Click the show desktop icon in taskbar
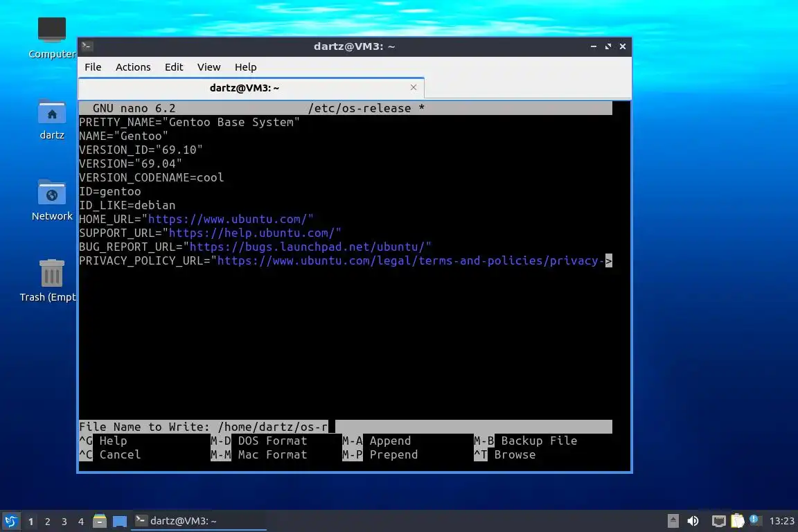798x532 pixels. click(120, 521)
